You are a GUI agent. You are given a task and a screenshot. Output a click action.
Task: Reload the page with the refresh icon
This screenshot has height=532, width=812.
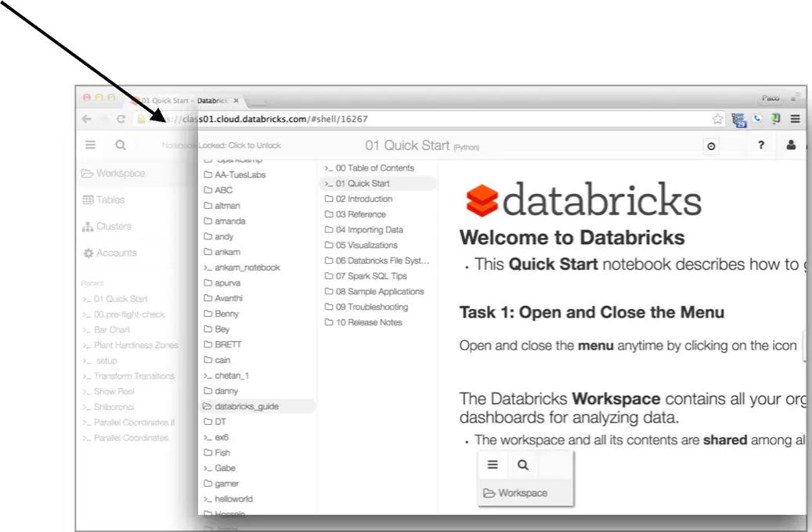[121, 119]
